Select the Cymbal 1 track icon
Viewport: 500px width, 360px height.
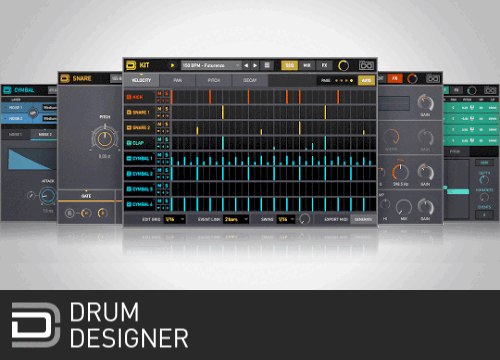pos(129,158)
